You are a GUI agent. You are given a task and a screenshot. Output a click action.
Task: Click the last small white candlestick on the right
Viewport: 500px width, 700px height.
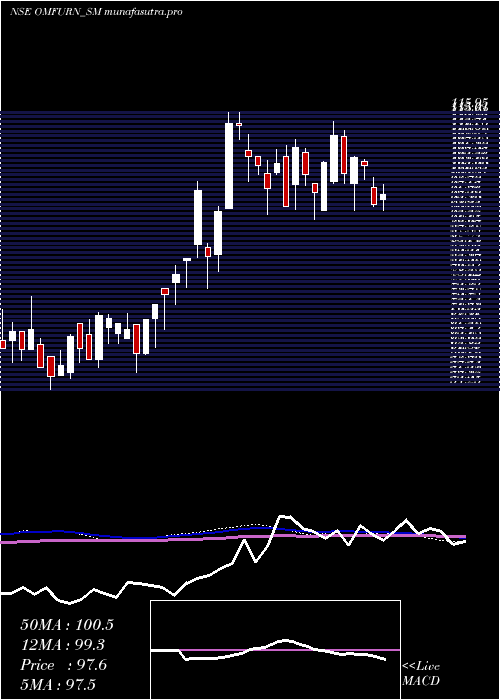tap(383, 197)
